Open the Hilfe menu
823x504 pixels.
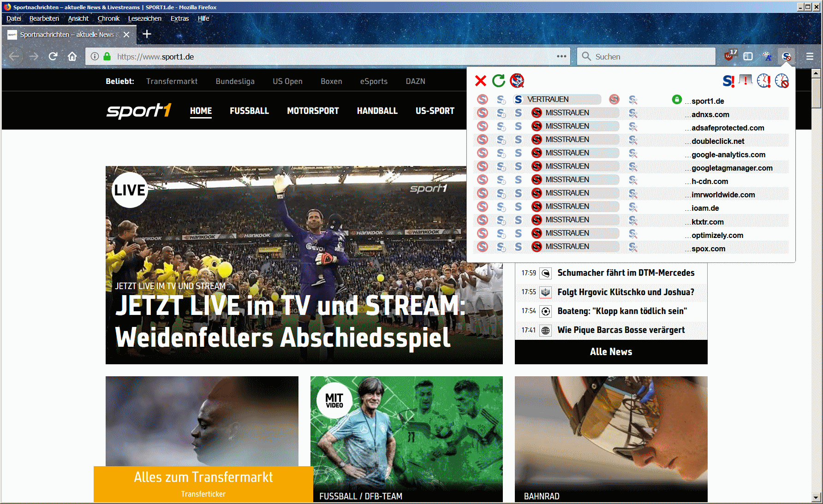coord(203,18)
